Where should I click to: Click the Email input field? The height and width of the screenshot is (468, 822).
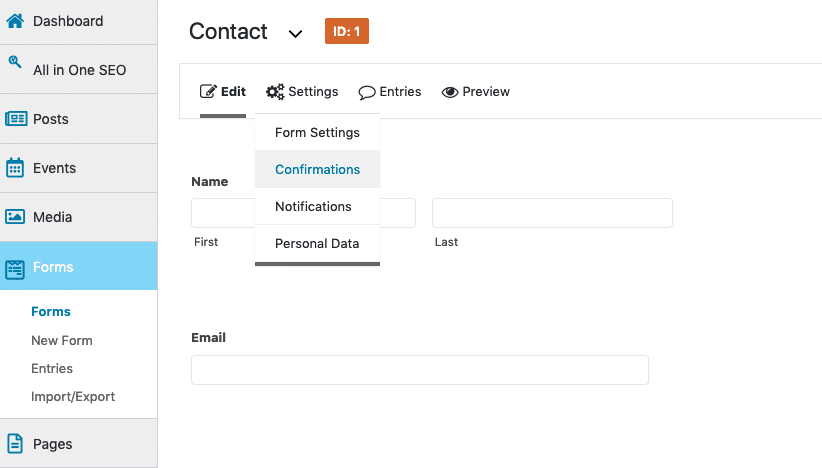(x=420, y=370)
